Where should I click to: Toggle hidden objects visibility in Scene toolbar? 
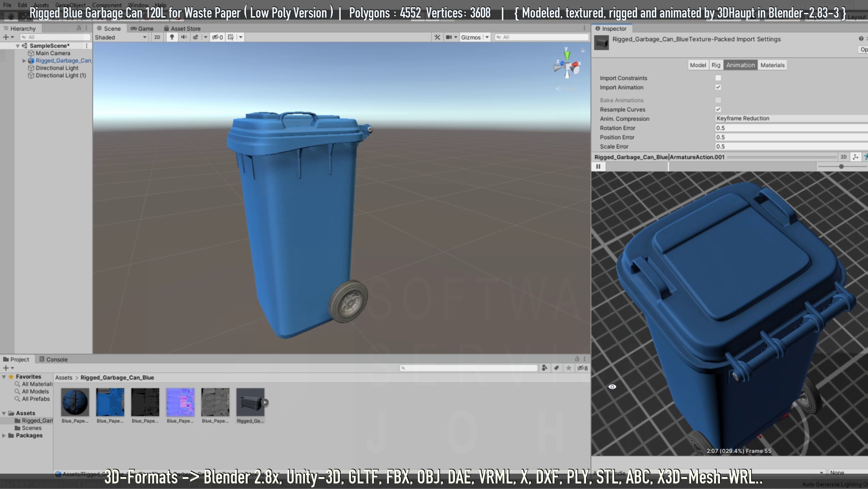point(217,37)
